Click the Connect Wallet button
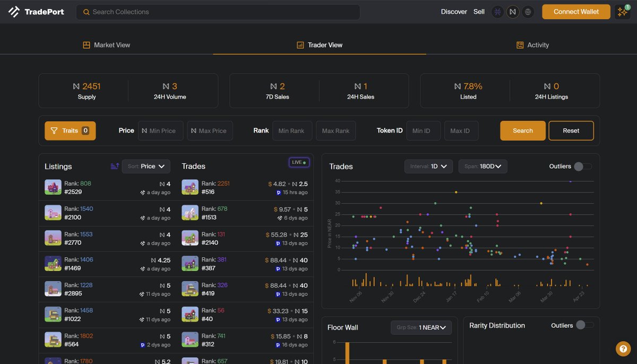Image resolution: width=637 pixels, height=364 pixels. click(x=576, y=11)
